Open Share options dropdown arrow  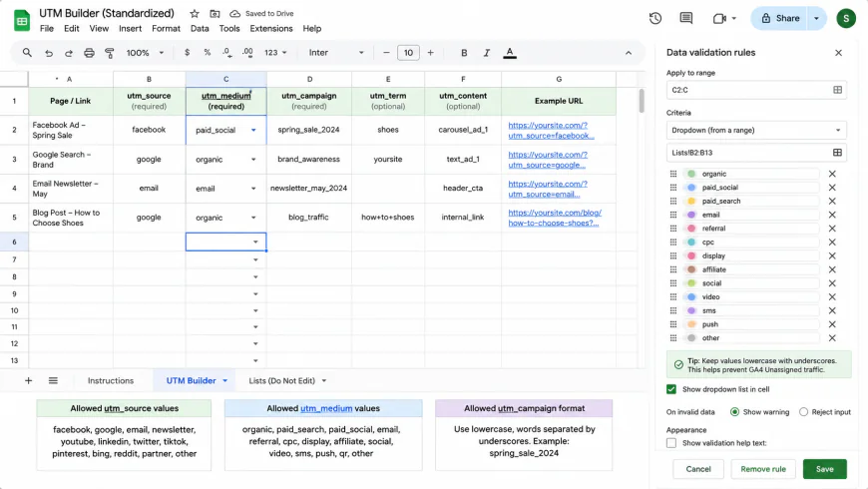816,18
